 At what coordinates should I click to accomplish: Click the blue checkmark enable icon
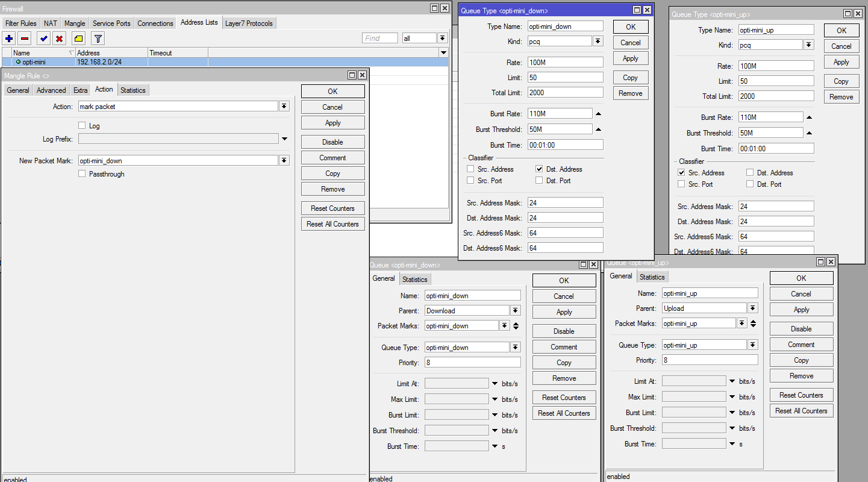click(43, 39)
